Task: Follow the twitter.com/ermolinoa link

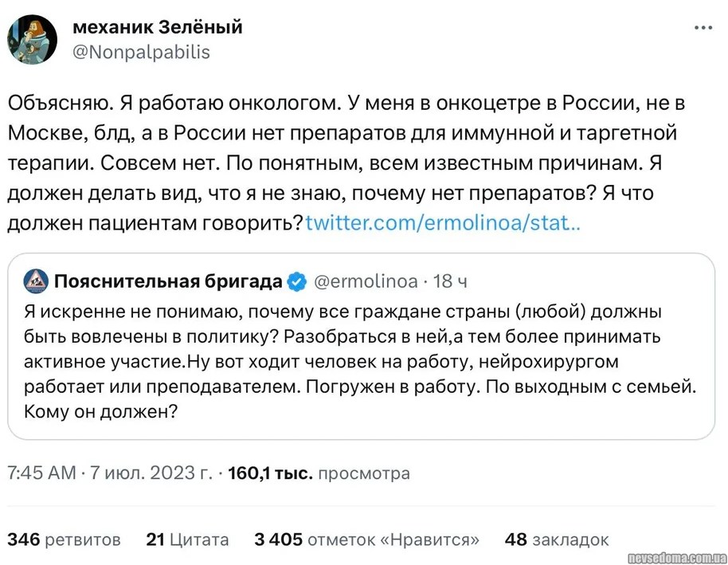Action: coord(443,222)
